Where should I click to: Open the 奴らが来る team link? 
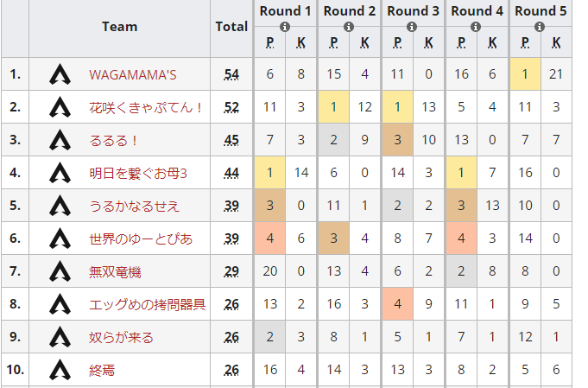point(121,337)
